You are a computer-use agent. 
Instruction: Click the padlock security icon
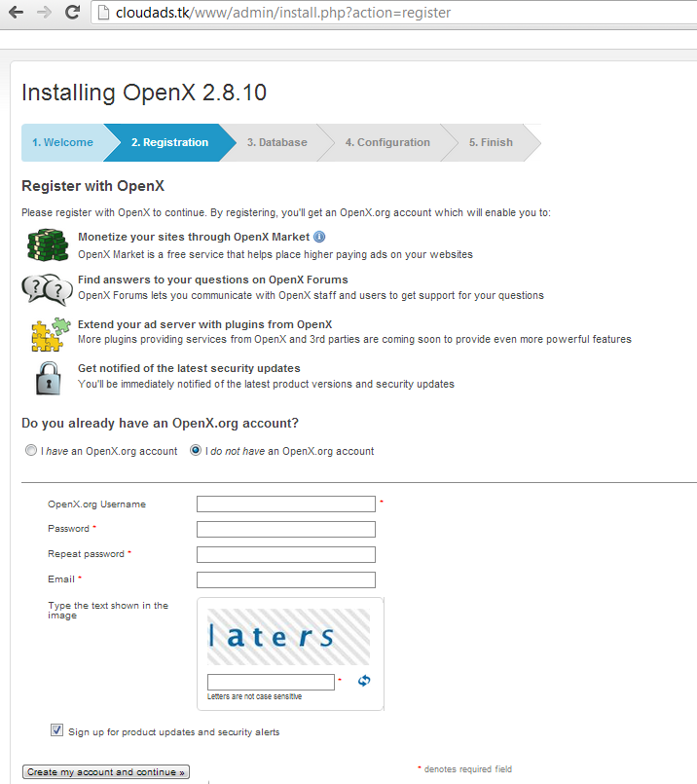[x=49, y=378]
